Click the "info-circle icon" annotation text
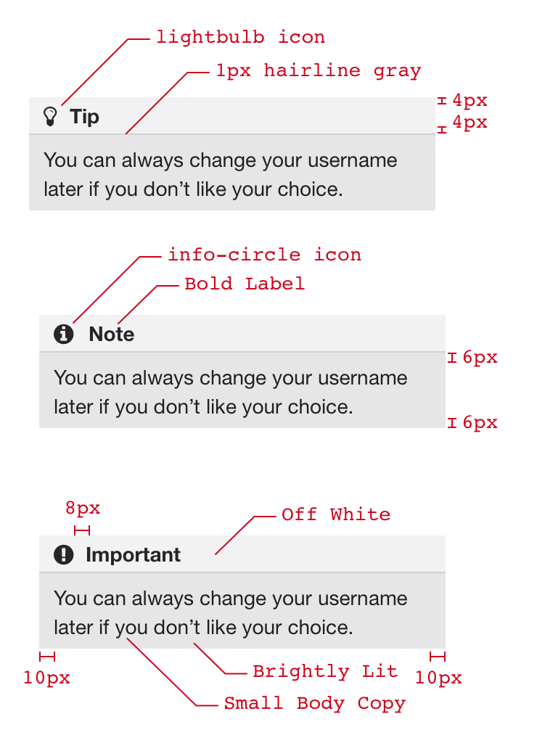 [x=264, y=255]
